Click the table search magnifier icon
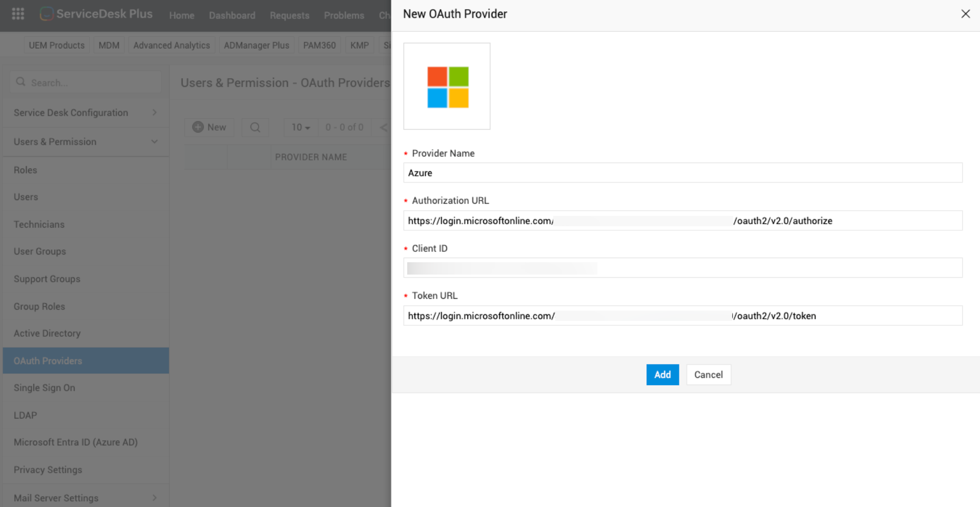The image size is (980, 507). (255, 127)
